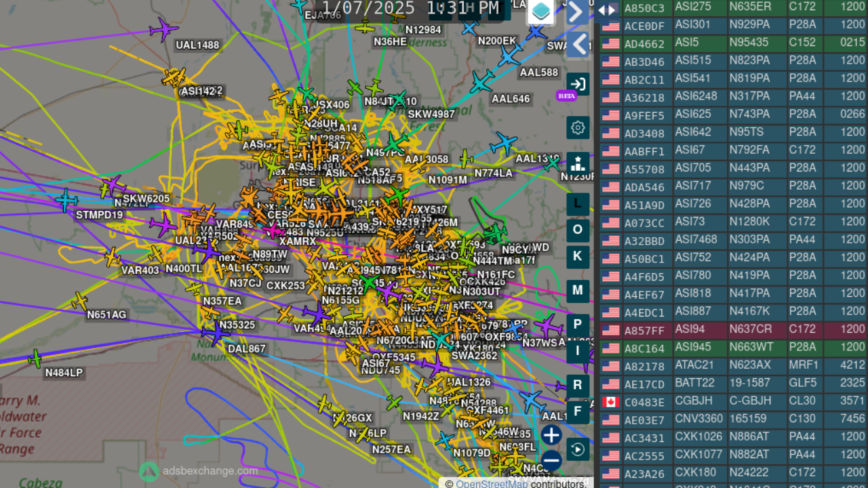Select the SKW6205 aircraft icon
Viewport: 868px width, 488px height.
pyautogui.click(x=113, y=185)
